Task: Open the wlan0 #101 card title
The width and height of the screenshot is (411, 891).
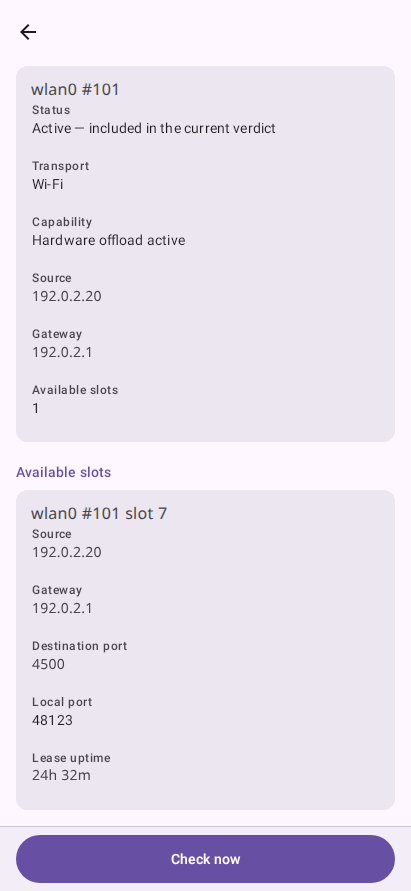Action: pos(75,90)
